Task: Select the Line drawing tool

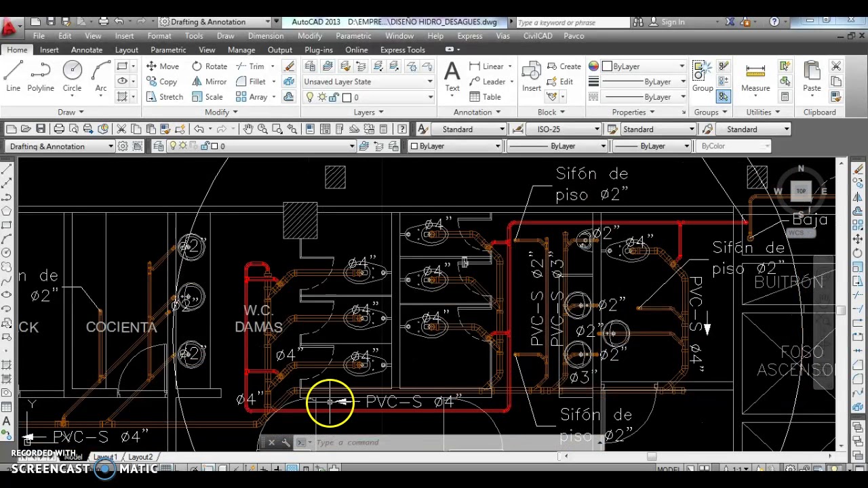Action: click(x=13, y=76)
